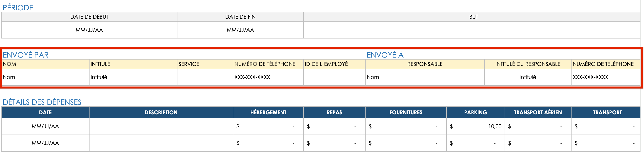Click REPAS amount in first expense row

pos(334,126)
